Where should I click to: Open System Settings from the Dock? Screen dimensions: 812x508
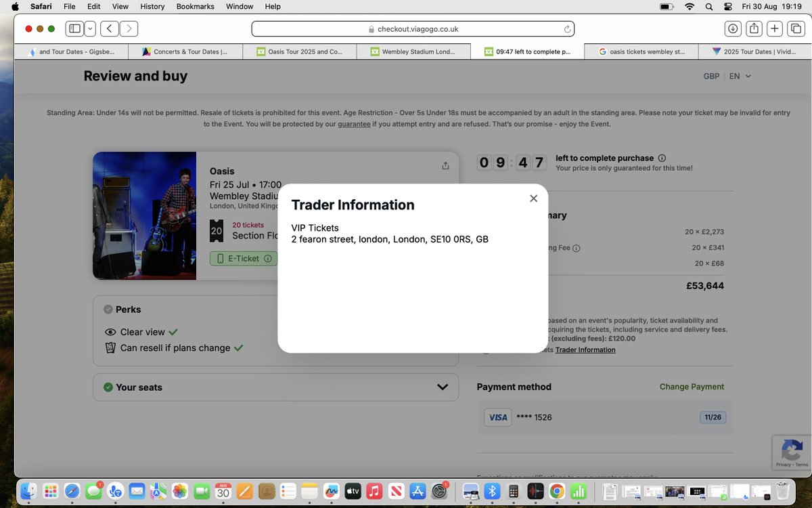(x=440, y=491)
